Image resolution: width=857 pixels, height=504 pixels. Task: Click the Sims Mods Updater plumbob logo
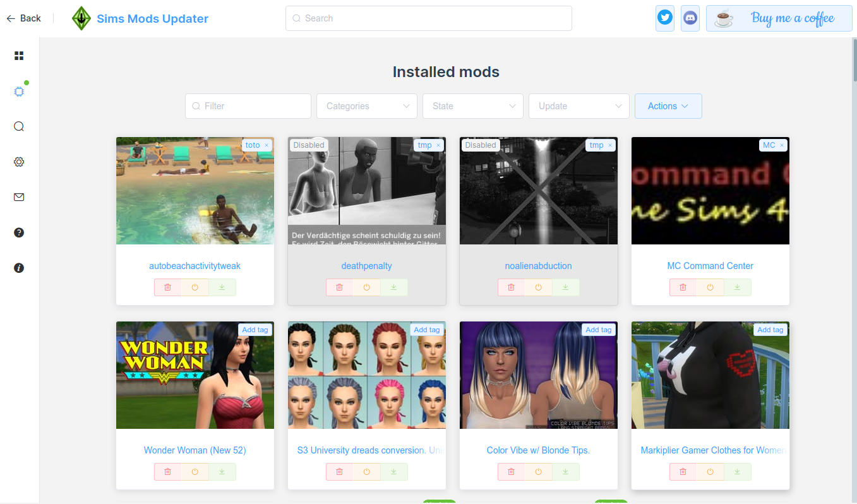tap(81, 18)
